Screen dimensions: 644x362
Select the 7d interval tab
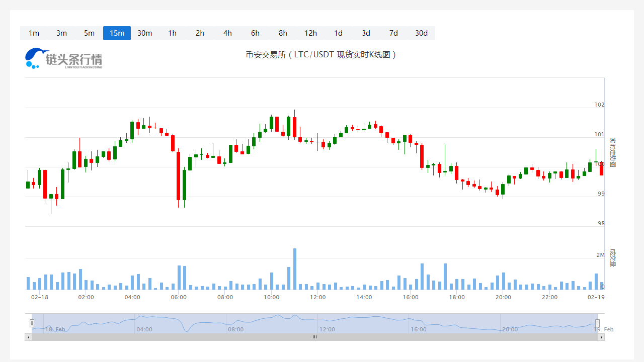393,33
